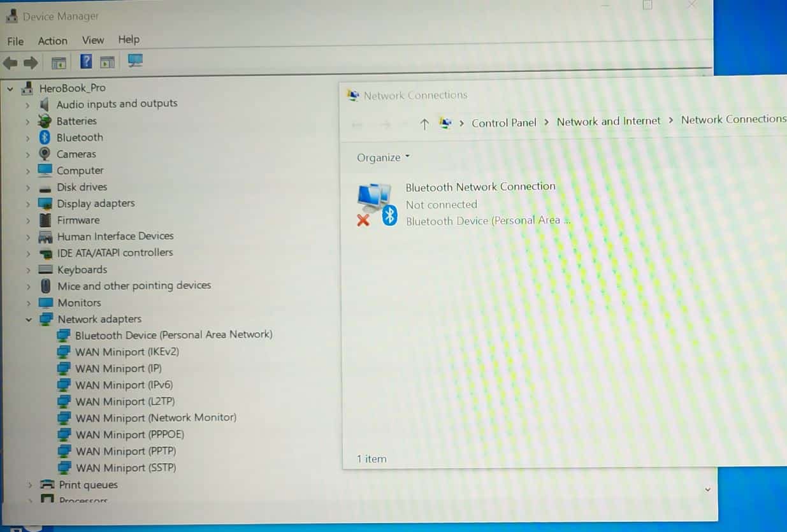
Task: Click the Control Panel breadcrumb link
Action: 504,122
